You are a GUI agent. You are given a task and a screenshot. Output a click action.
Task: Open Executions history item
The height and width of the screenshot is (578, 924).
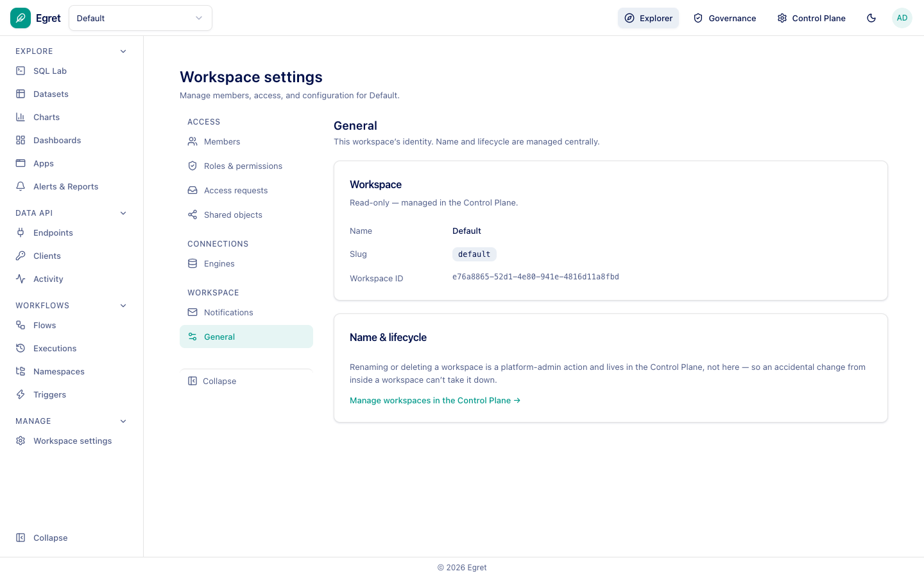[71, 349]
